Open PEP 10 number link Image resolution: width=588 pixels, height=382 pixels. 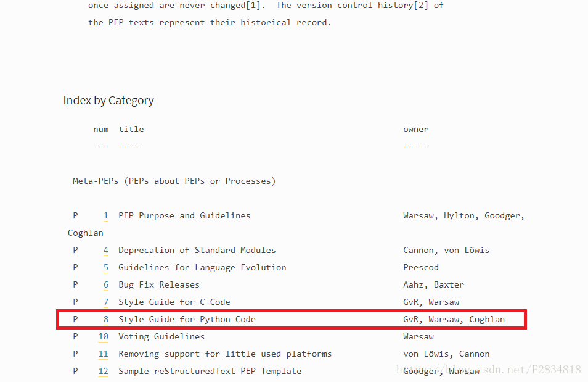[103, 336]
